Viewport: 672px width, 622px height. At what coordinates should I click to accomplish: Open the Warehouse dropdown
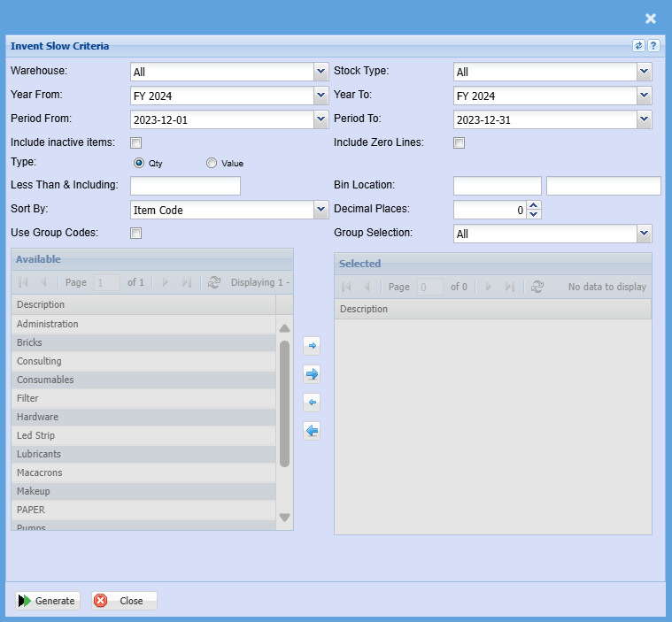(x=321, y=72)
